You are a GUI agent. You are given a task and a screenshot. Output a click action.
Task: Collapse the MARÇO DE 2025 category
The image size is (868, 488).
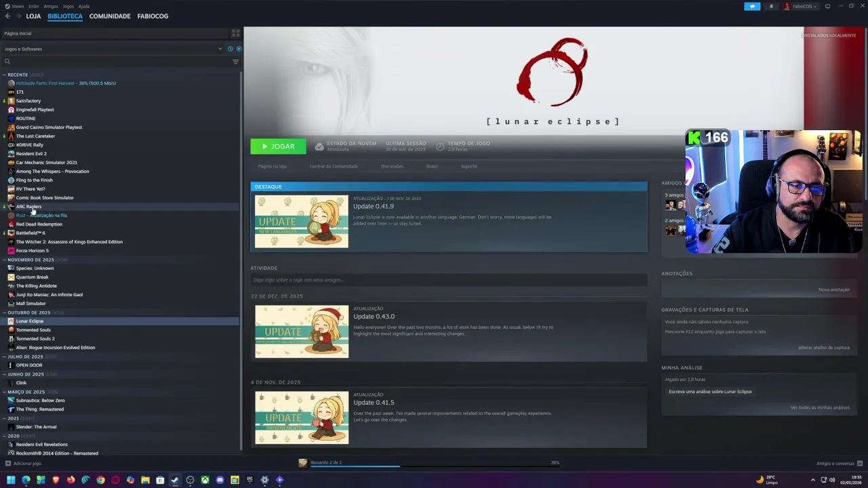click(5, 392)
